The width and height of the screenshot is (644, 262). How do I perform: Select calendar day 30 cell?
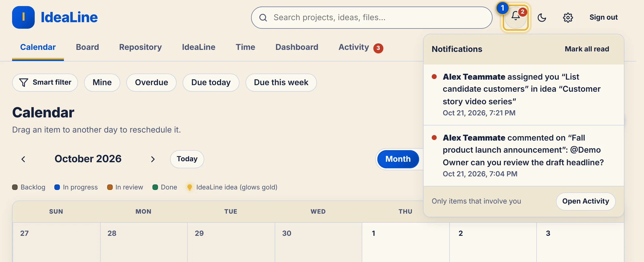318,242
